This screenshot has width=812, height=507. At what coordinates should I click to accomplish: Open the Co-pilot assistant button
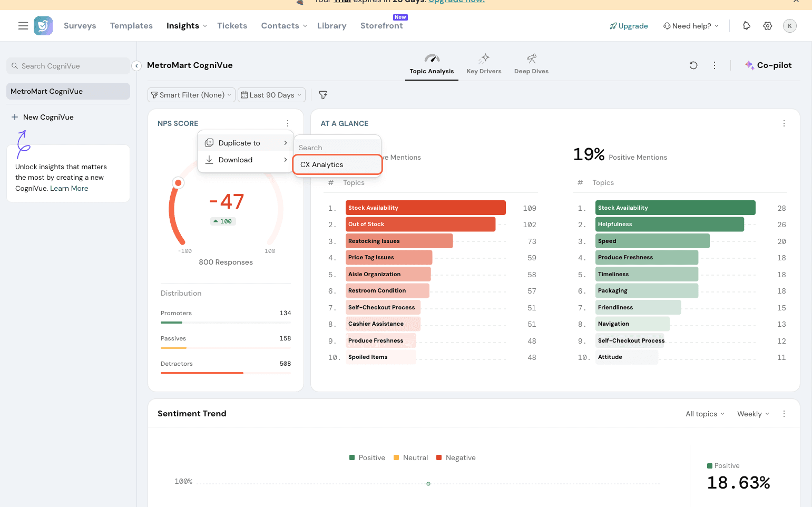(768, 65)
